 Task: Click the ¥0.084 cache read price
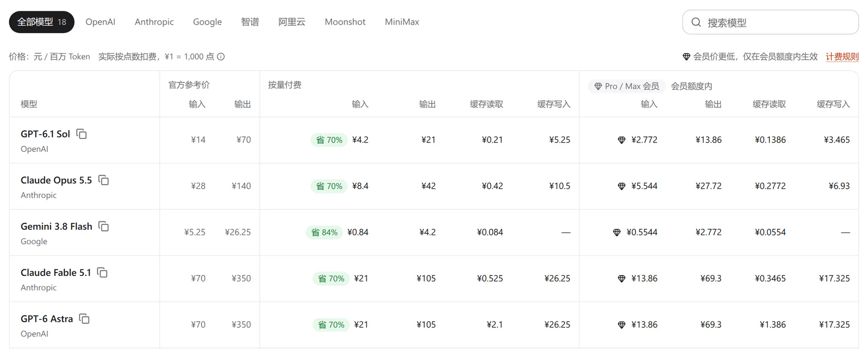pos(490,233)
